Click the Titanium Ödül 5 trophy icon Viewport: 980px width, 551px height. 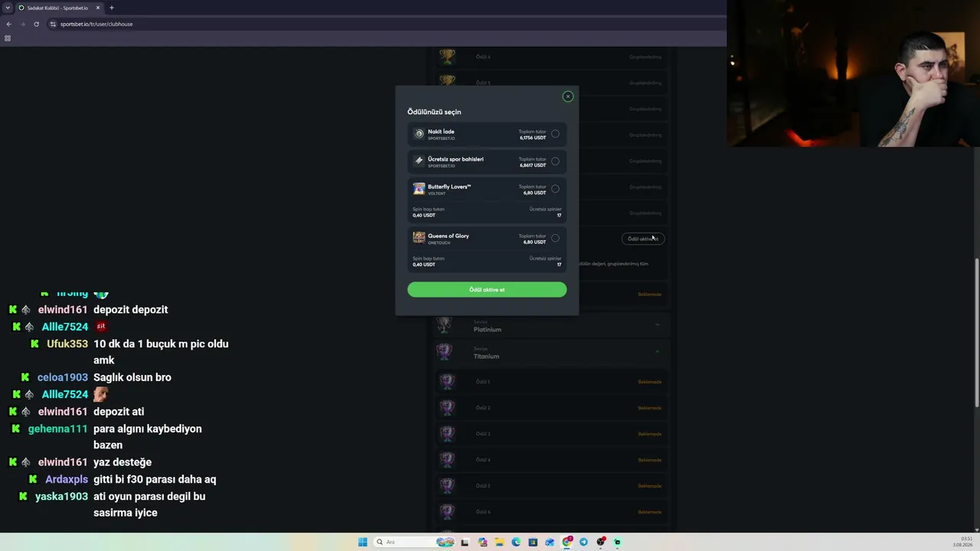(447, 486)
